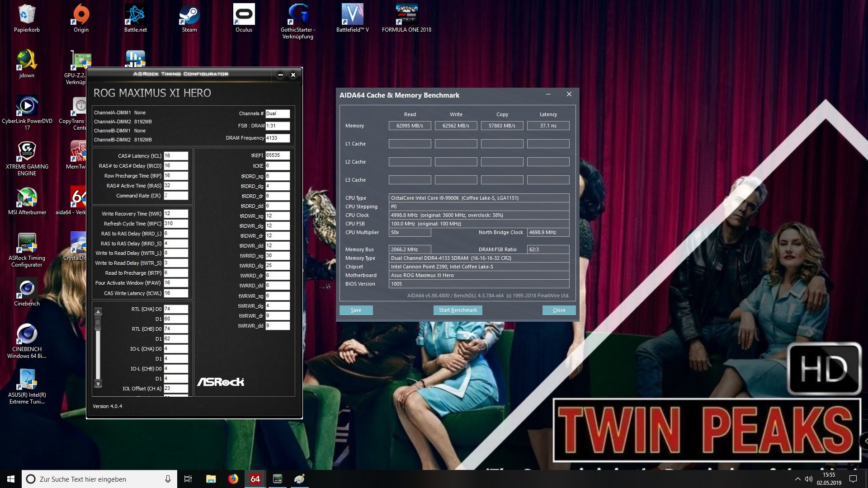Click the tREFI value field
The image size is (868, 488).
(278, 155)
